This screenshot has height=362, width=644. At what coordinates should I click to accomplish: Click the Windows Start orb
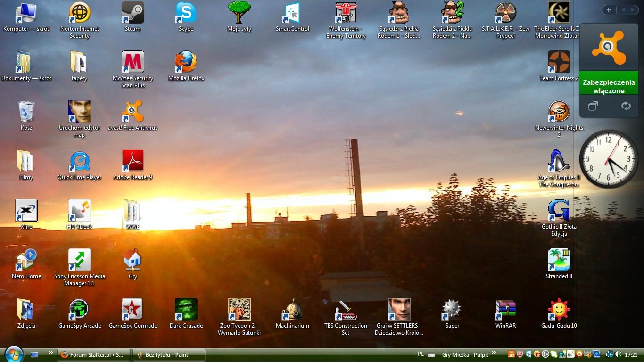(x=13, y=354)
